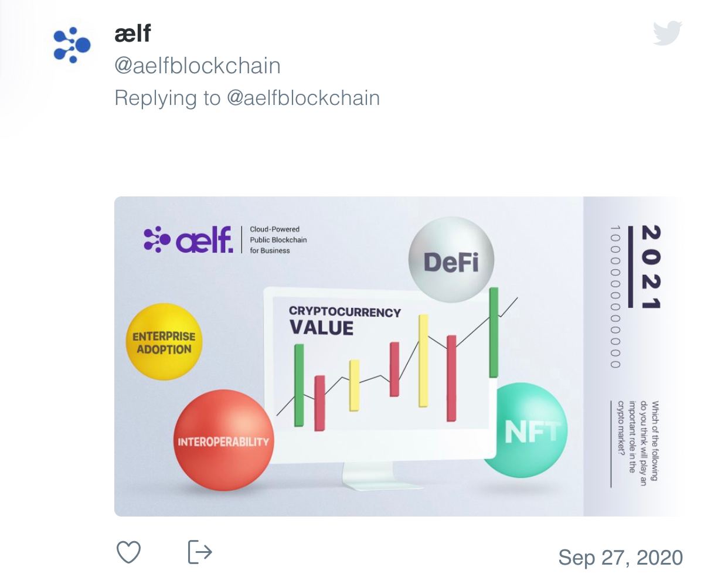Click the yellow Enterprise Adoption ball
The image size is (728, 584).
point(164,342)
